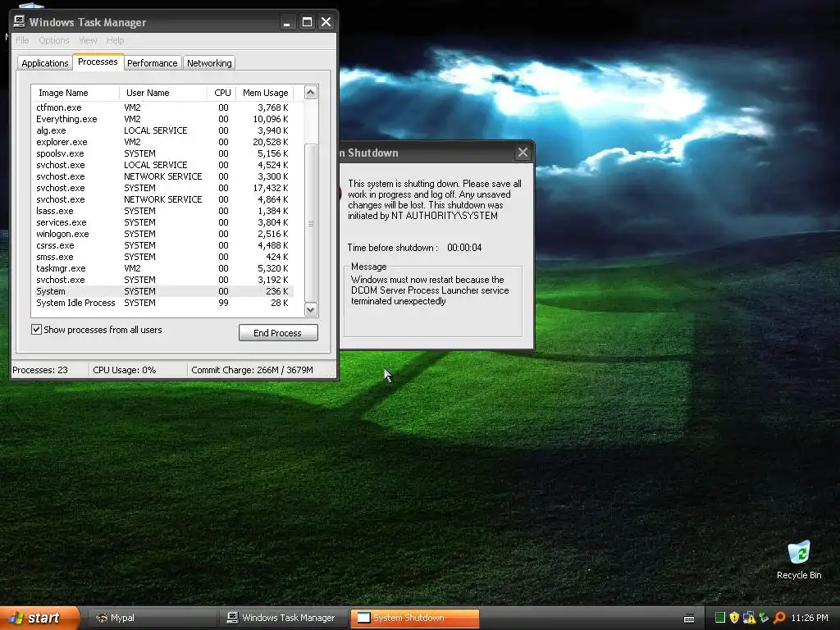Click the keyboard language bar icon
The width and height of the screenshot is (840, 630).
click(x=689, y=619)
